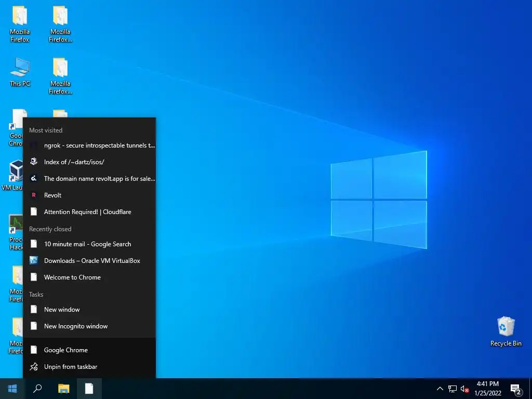
Task: Reopen Downloads – Oracle VM VirtualBox page
Action: pyautogui.click(x=89, y=261)
